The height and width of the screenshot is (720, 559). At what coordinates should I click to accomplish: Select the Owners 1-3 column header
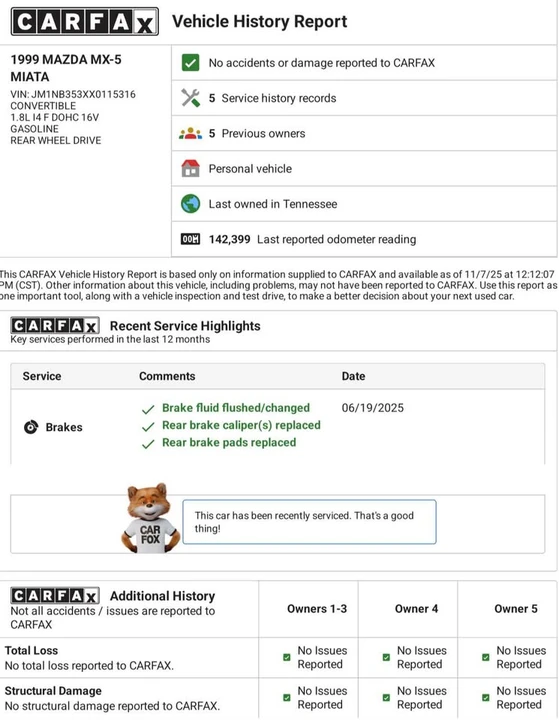[x=317, y=609]
